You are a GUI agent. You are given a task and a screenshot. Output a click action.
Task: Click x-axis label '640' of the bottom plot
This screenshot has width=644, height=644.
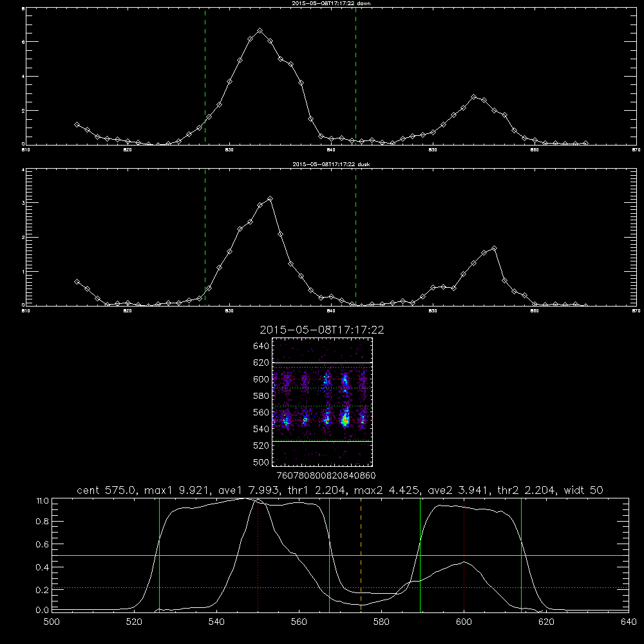(x=629, y=622)
